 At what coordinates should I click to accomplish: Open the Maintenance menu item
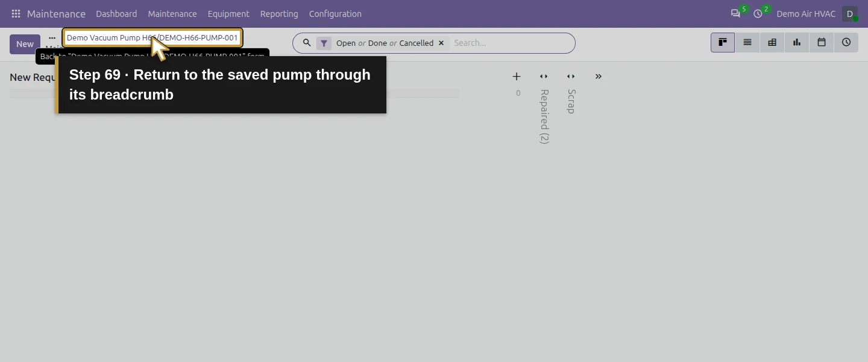coord(172,14)
